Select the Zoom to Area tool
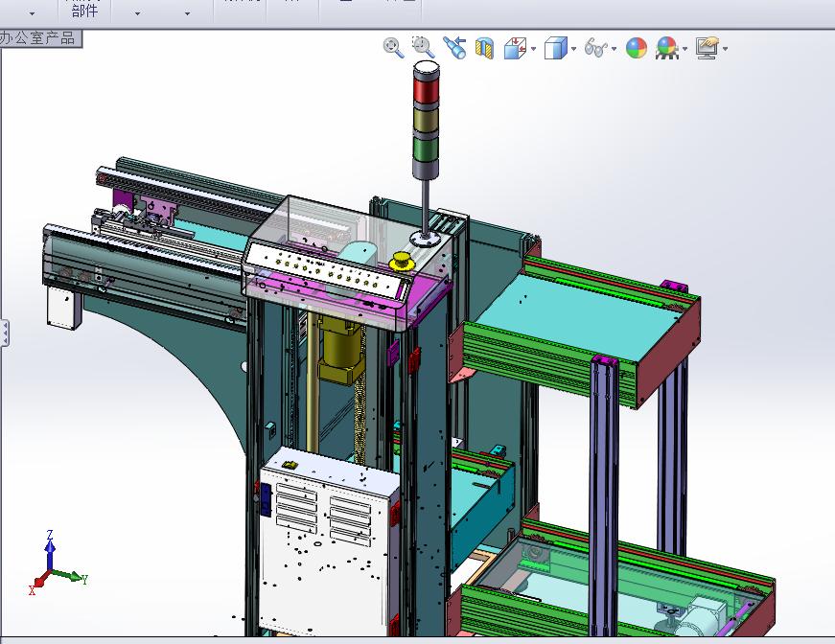835x644 pixels. point(424,47)
